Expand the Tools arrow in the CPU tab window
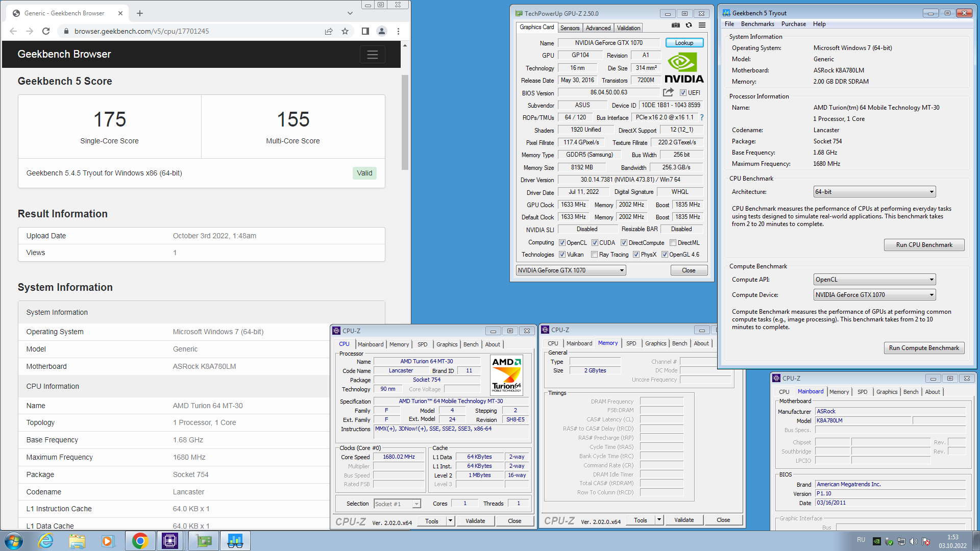 [x=450, y=521]
